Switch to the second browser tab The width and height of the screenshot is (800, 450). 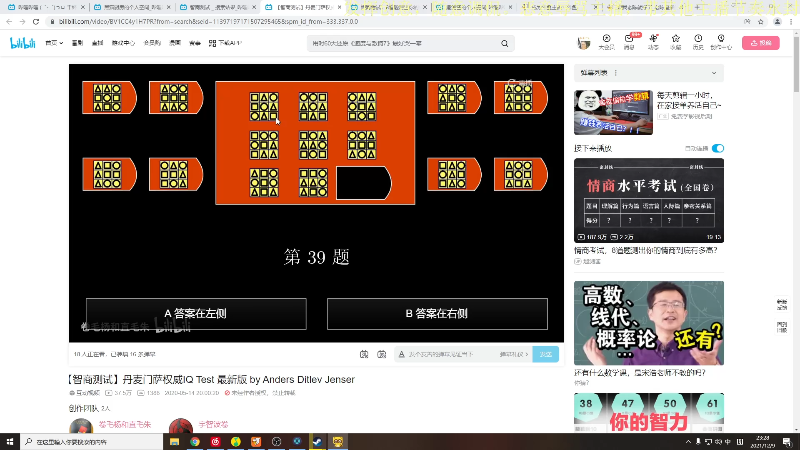[x=132, y=7]
